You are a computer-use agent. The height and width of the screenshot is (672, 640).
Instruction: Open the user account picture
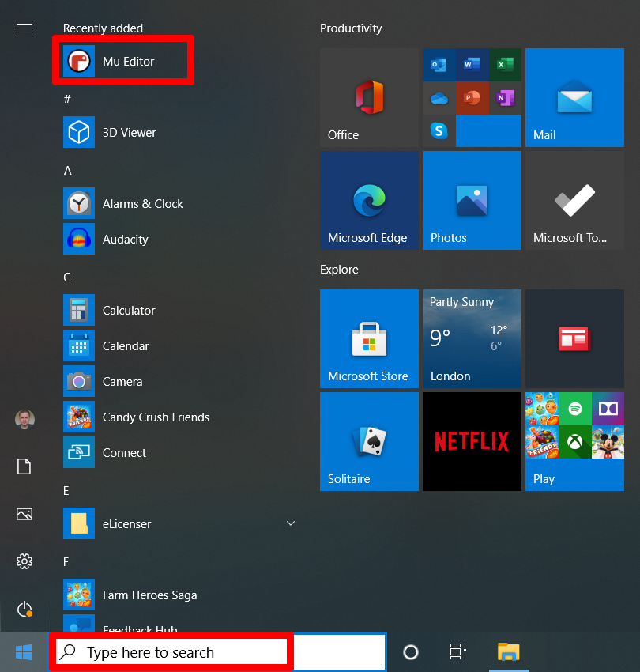point(24,419)
